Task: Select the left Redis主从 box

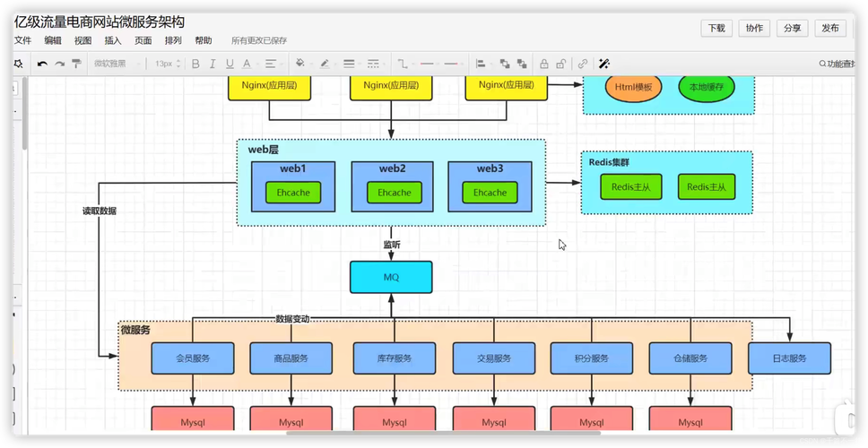Action: (x=630, y=187)
